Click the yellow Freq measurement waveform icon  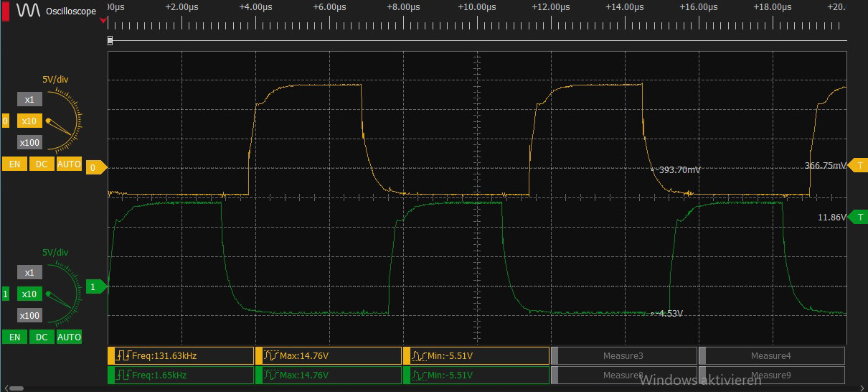coord(123,356)
